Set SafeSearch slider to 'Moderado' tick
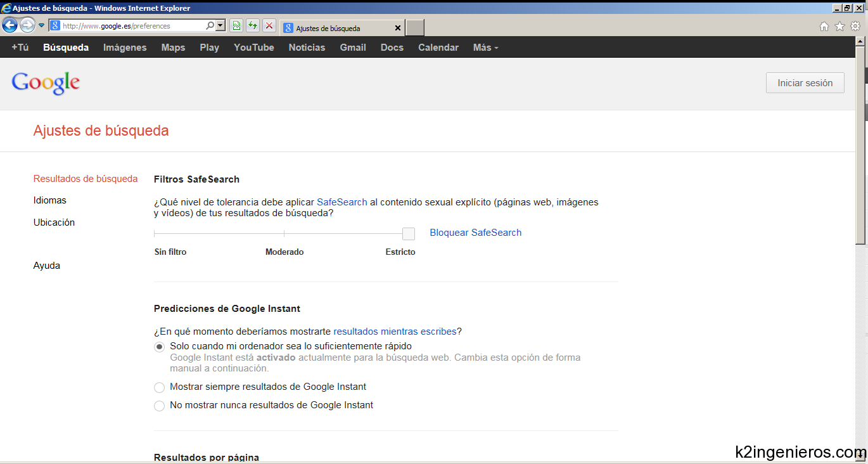The width and height of the screenshot is (868, 464). click(284, 234)
